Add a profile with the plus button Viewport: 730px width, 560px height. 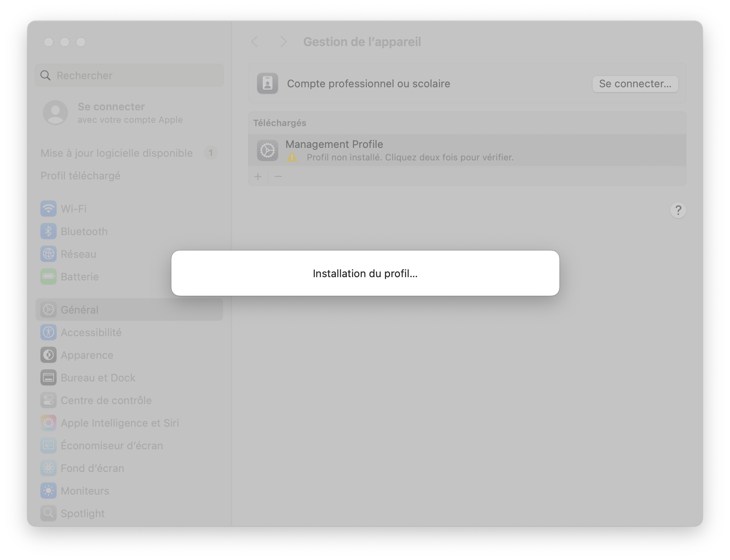point(258,177)
